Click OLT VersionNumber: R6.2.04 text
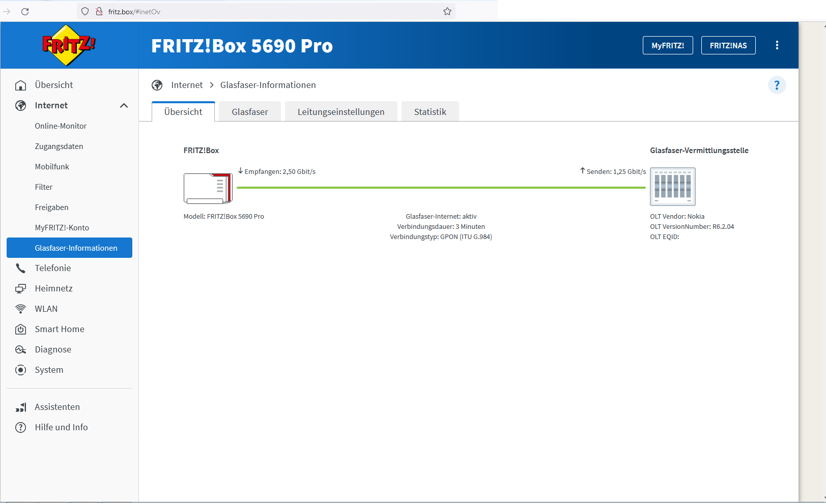Viewport: 826px width, 504px height. click(x=692, y=227)
